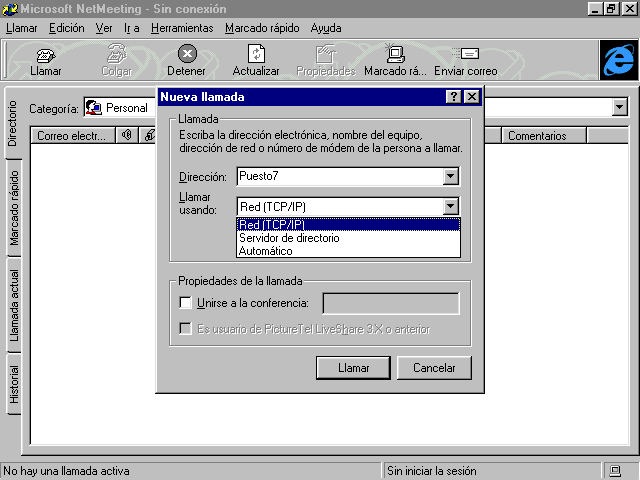This screenshot has height=480, width=640.
Task: Click the Cancelar button
Action: [434, 368]
